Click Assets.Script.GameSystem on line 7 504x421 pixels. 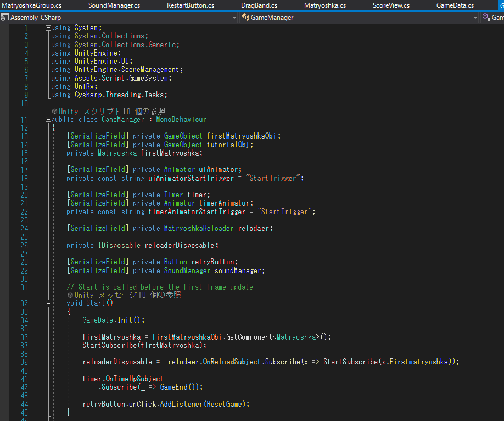121,78
